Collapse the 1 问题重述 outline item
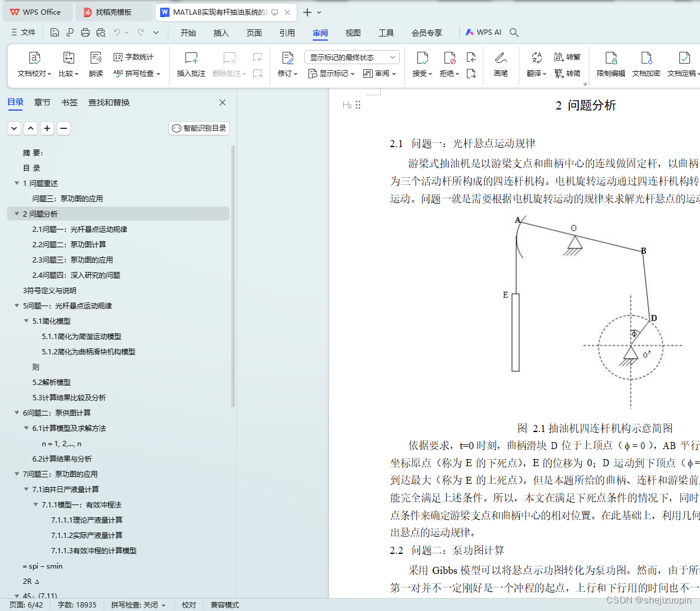Screen dimensions: 700x611 tap(16, 183)
